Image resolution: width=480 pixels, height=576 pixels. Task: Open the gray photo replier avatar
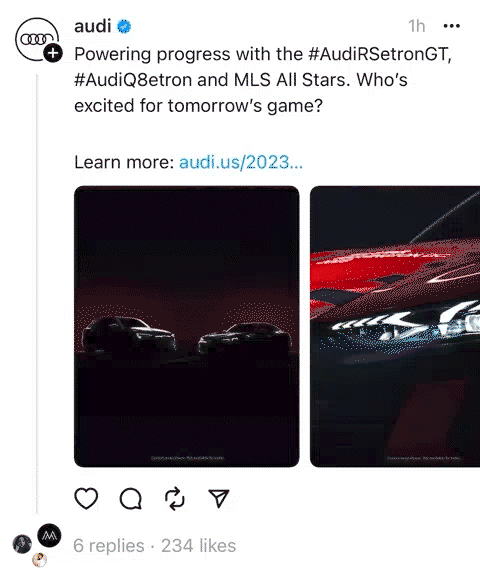22,544
